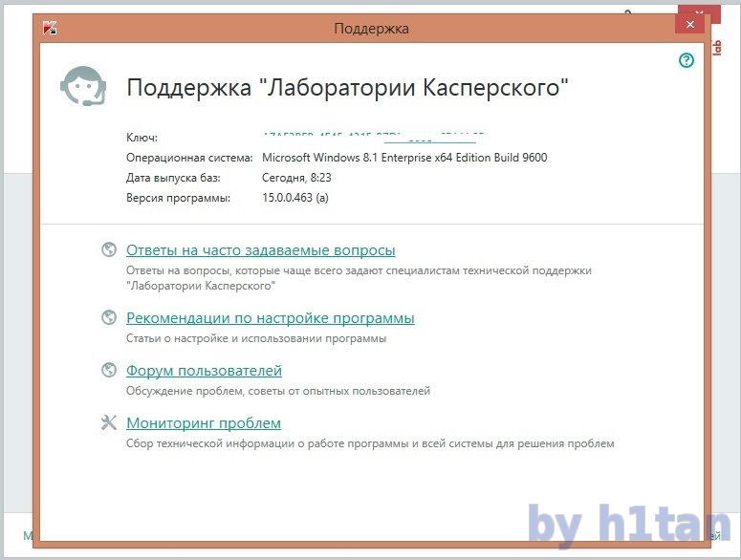Click version number 15.0.0.463 (a)
This screenshot has width=741, height=560.
coord(295,198)
